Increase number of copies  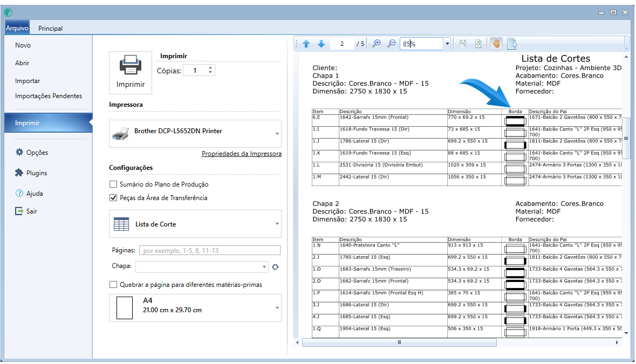click(x=210, y=68)
